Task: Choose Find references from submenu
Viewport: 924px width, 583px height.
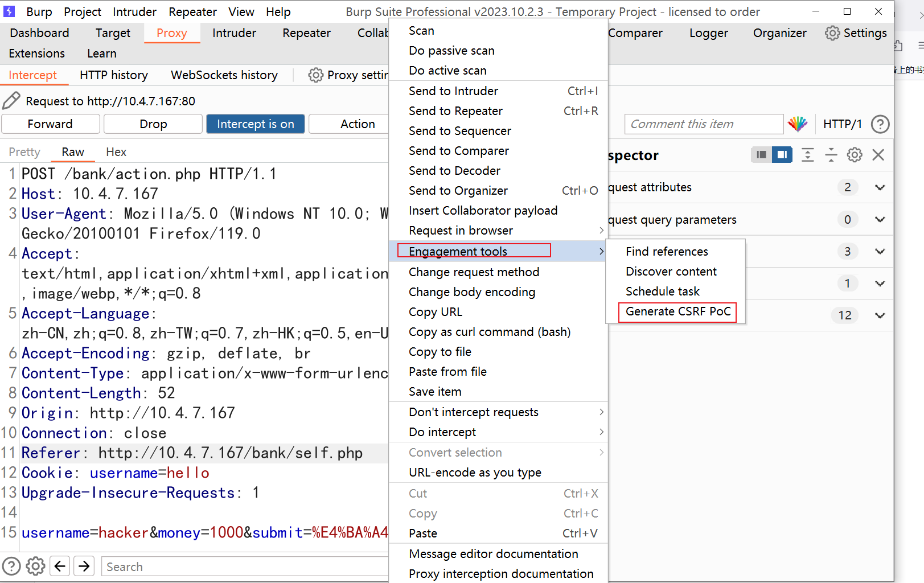Action: pyautogui.click(x=676, y=252)
